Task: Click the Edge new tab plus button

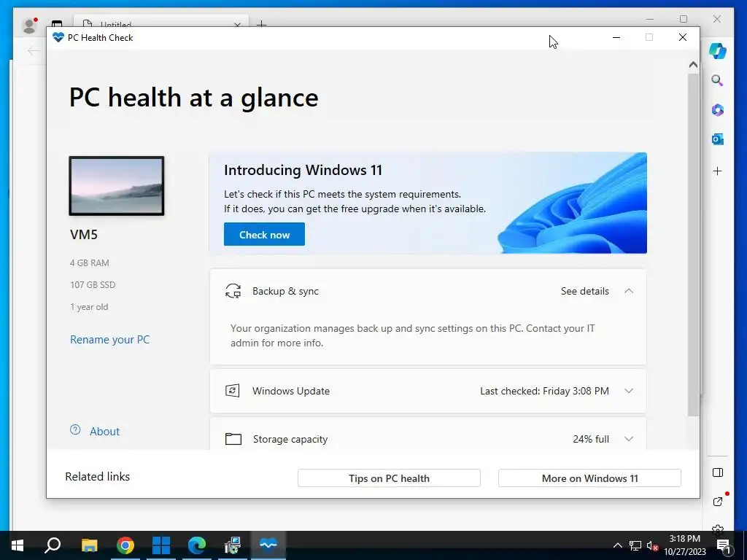Action: (x=262, y=23)
